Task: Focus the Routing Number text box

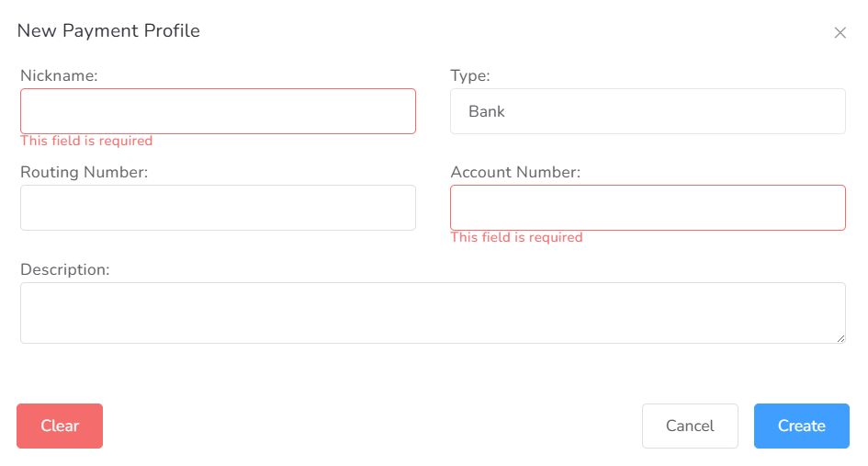Action: tap(218, 208)
